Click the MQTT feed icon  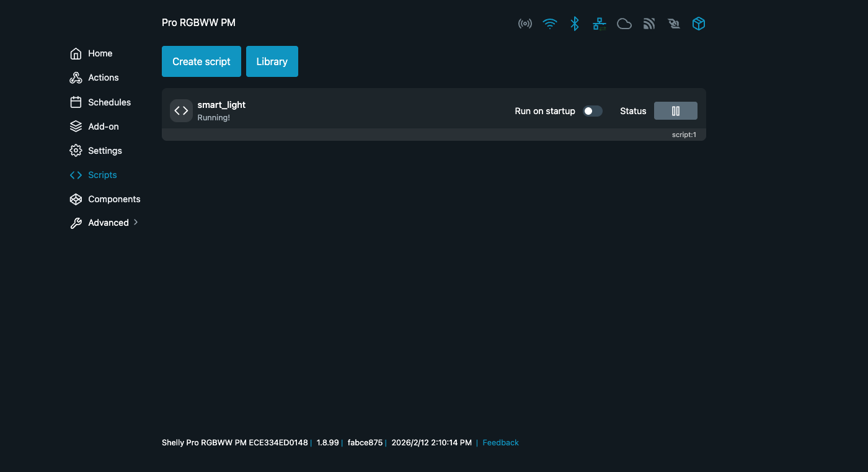(x=649, y=24)
